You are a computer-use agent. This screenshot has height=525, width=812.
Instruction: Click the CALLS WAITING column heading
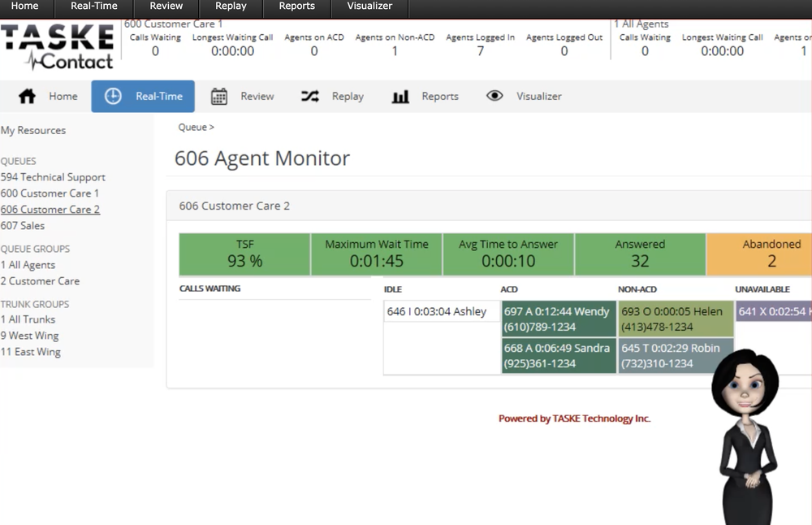[209, 289]
